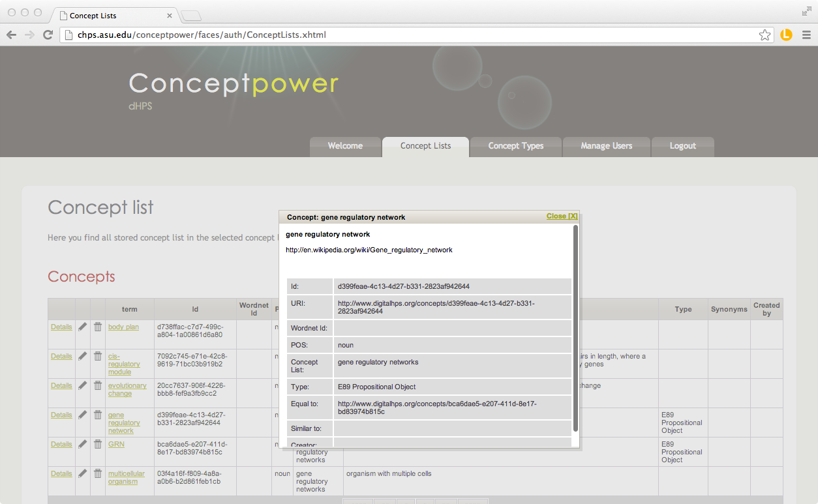Image resolution: width=818 pixels, height=504 pixels.
Task: Edit the multicellular organism entry
Action: [x=82, y=473]
